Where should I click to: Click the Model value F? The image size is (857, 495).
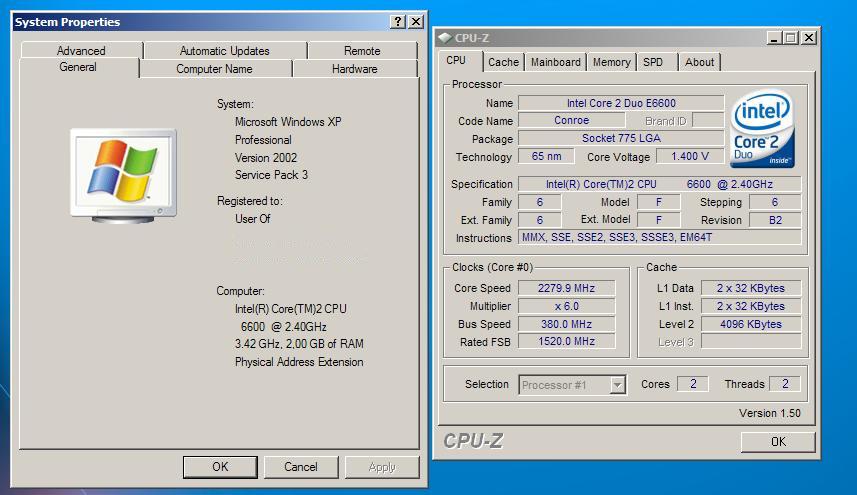(659, 202)
